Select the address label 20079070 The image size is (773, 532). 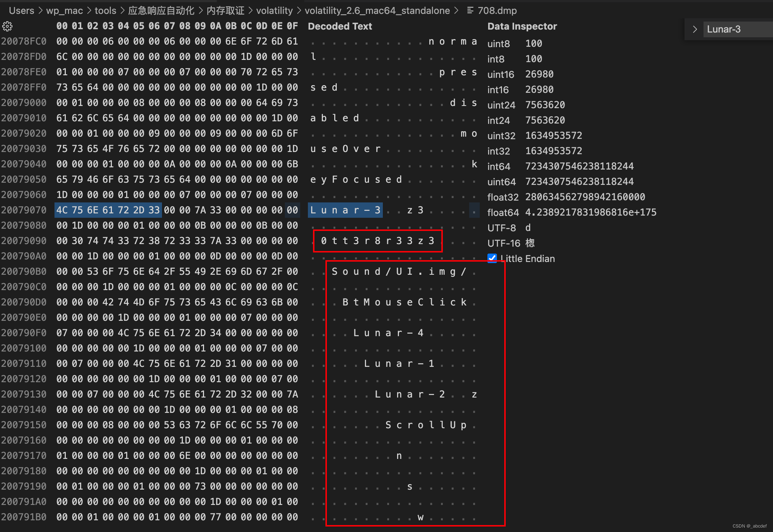click(24, 210)
